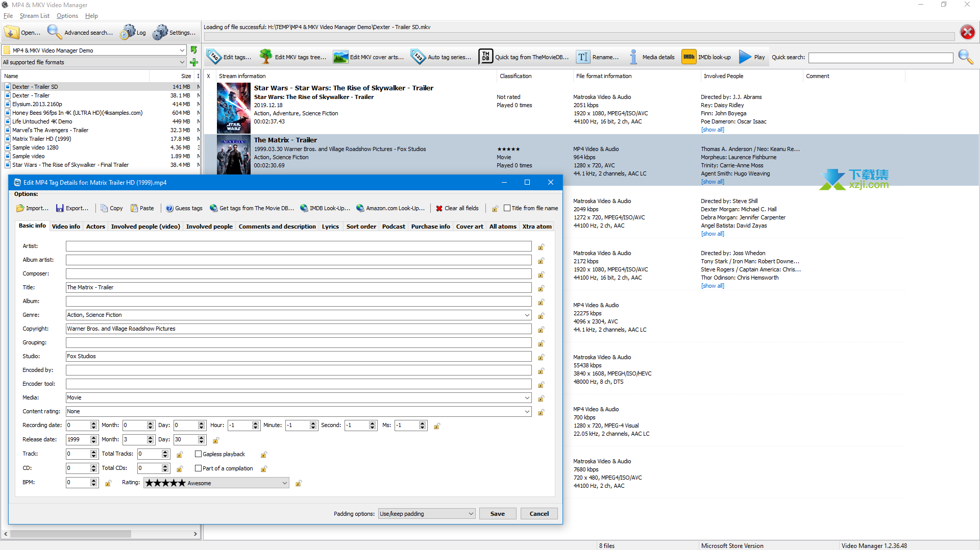Viewport: 980px width, 550px height.
Task: Show Media details info
Action: coord(652,57)
